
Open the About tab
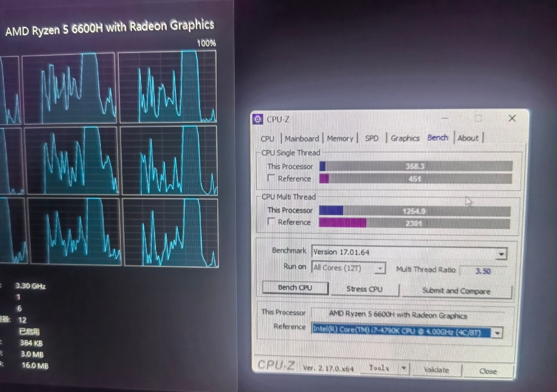[x=468, y=138]
